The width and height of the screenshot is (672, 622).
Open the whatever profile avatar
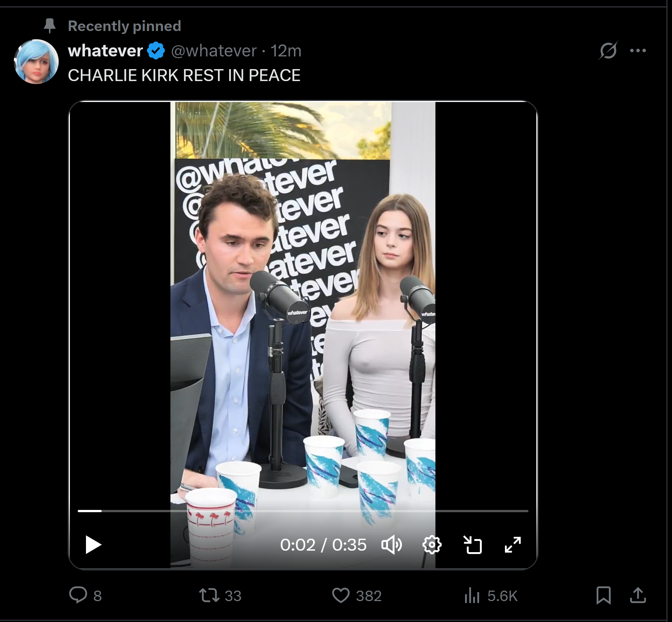[36, 62]
